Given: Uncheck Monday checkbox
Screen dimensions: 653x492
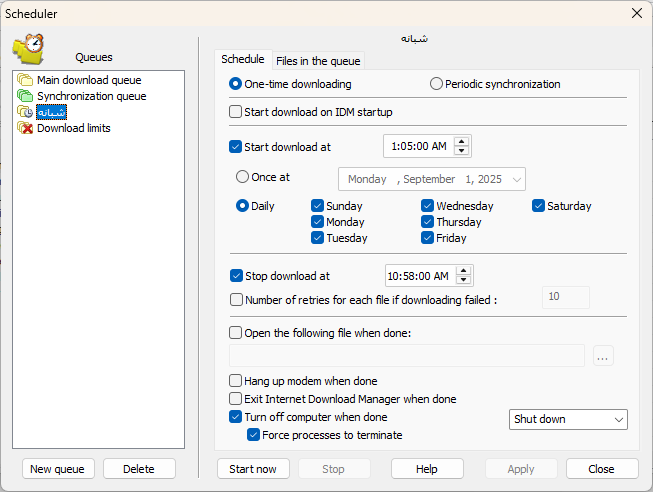Looking at the screenshot, I should tap(317, 222).
